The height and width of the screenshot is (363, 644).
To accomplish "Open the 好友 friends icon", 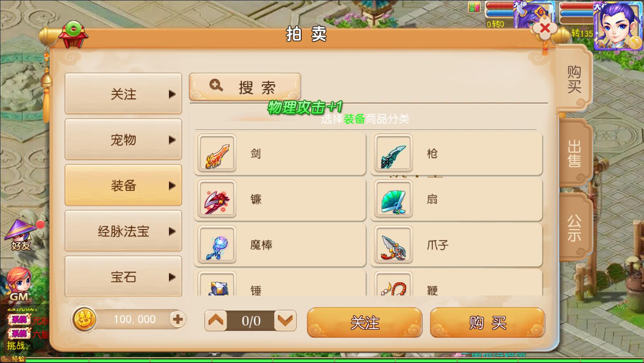I will click(x=21, y=235).
